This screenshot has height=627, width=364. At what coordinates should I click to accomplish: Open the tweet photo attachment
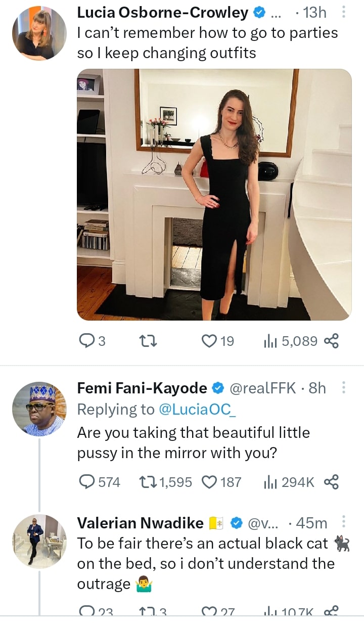(x=214, y=195)
